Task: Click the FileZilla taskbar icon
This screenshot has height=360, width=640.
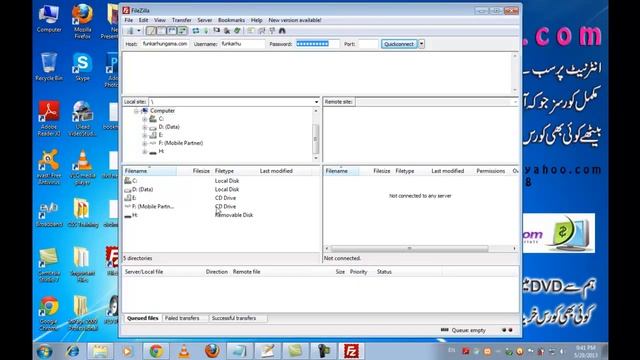Action: click(351, 351)
